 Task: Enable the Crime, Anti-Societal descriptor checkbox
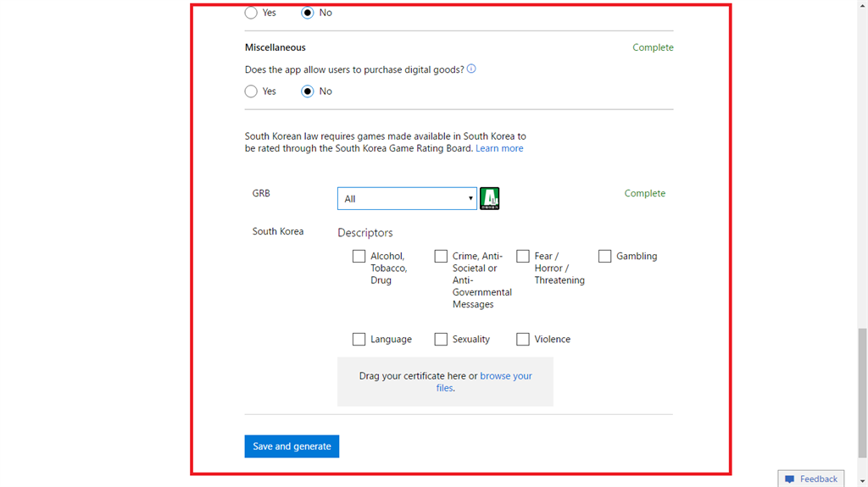441,256
